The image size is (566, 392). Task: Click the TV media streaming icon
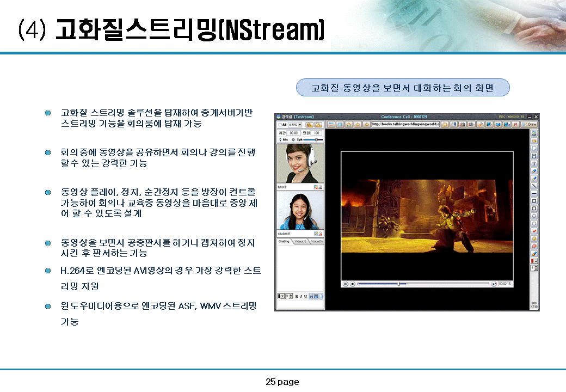point(463,125)
